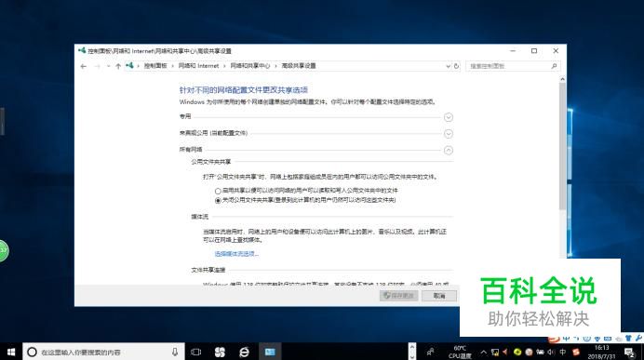Click the Sogou toolbar shirt skin icon
Screen dimensions: 644x360
[x=628, y=339]
